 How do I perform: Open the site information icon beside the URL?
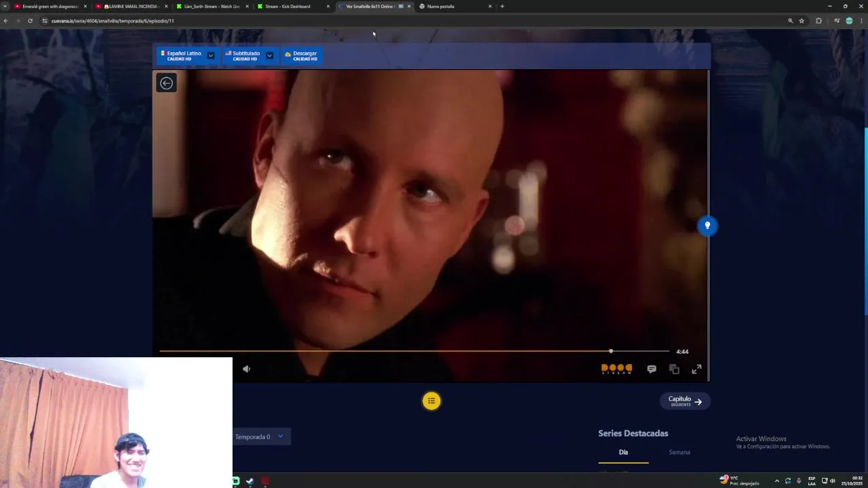click(x=45, y=21)
